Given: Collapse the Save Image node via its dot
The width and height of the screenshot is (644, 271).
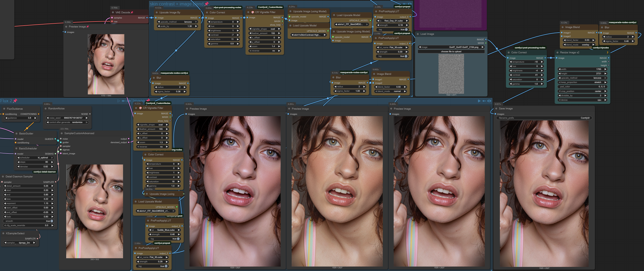Looking at the screenshot, I should (x=496, y=109).
